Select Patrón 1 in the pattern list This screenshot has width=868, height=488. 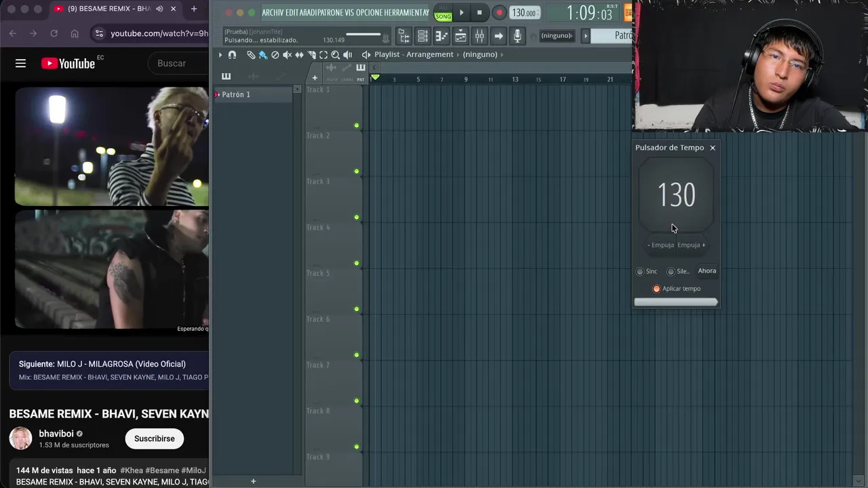click(x=254, y=95)
